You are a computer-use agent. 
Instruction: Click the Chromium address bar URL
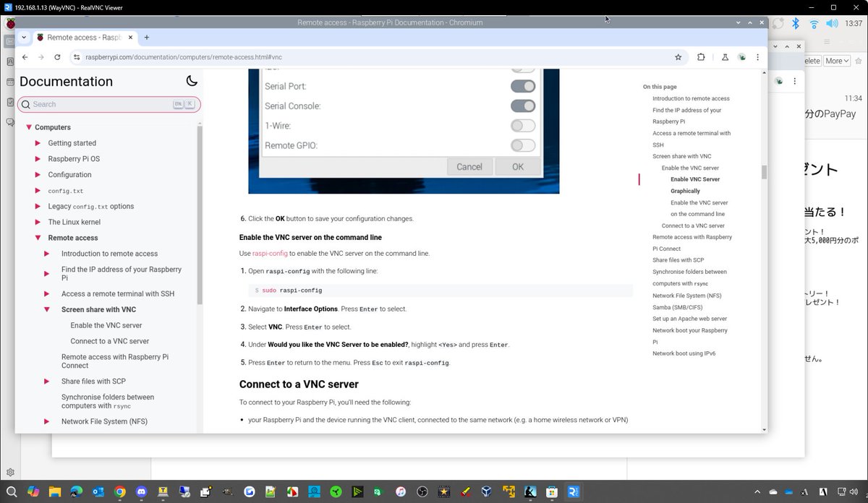[184, 57]
